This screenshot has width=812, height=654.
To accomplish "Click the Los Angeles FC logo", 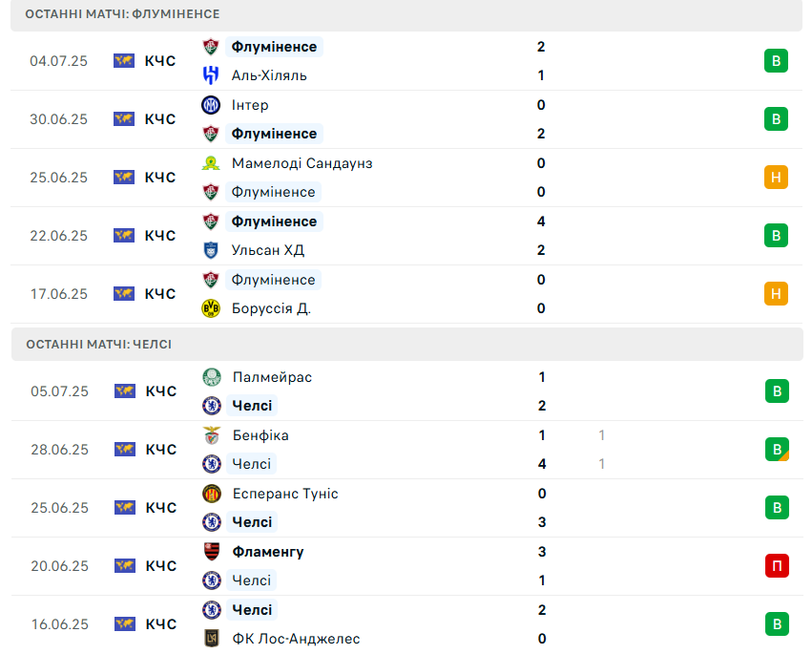I will tap(212, 639).
